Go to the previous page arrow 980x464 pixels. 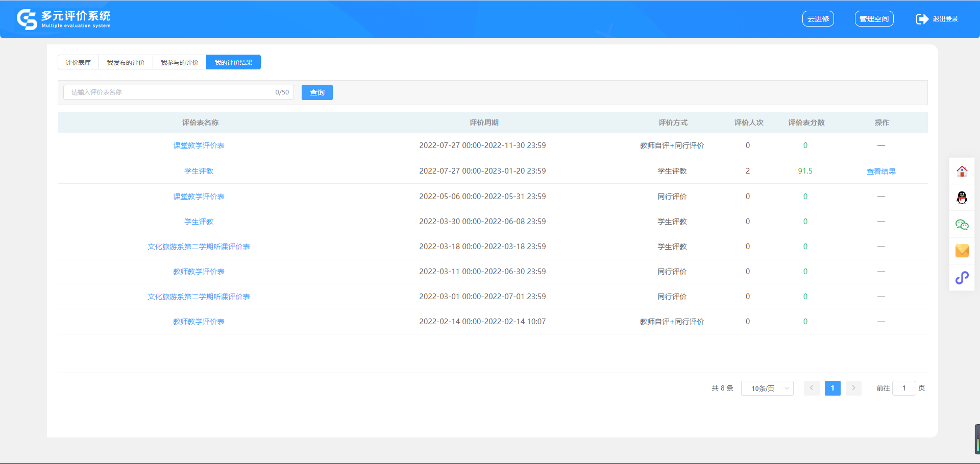pyautogui.click(x=812, y=388)
